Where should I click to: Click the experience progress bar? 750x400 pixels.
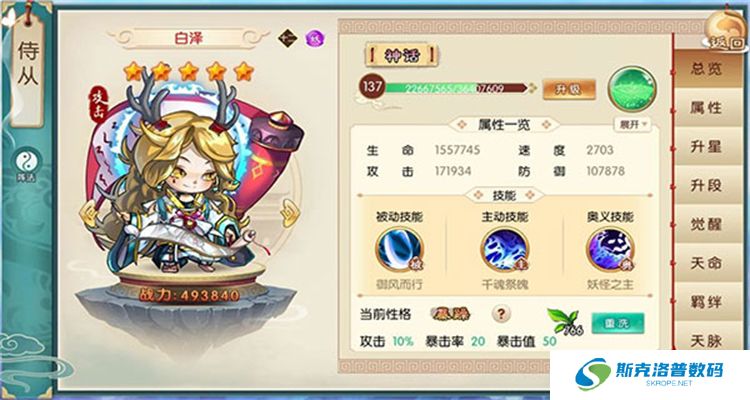(455, 88)
